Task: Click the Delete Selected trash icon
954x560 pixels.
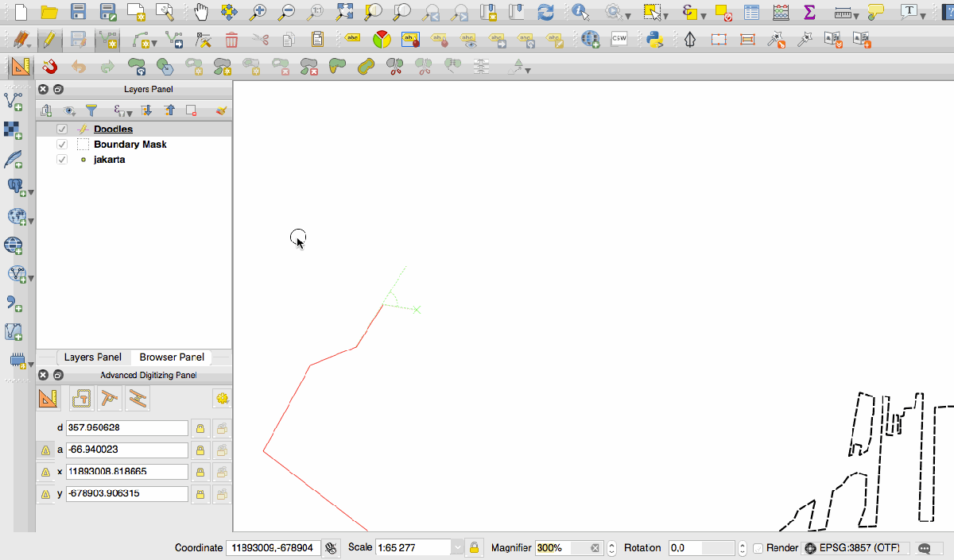Action: coord(231,40)
